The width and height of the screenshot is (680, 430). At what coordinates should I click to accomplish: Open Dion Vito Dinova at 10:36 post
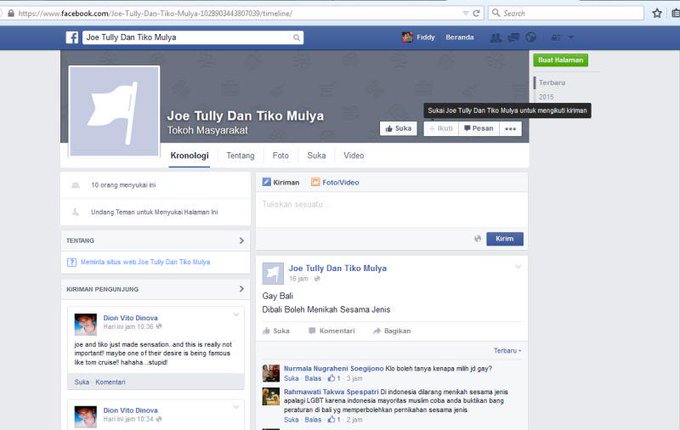pyautogui.click(x=131, y=318)
